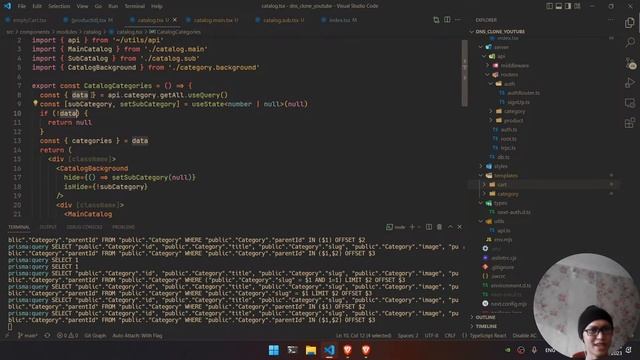Open the Run and Debug view
The image size is (640, 360).
point(630,83)
